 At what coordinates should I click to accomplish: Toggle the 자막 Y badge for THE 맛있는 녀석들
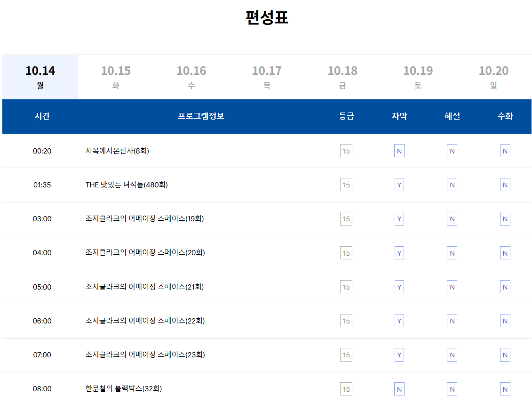[x=399, y=185]
